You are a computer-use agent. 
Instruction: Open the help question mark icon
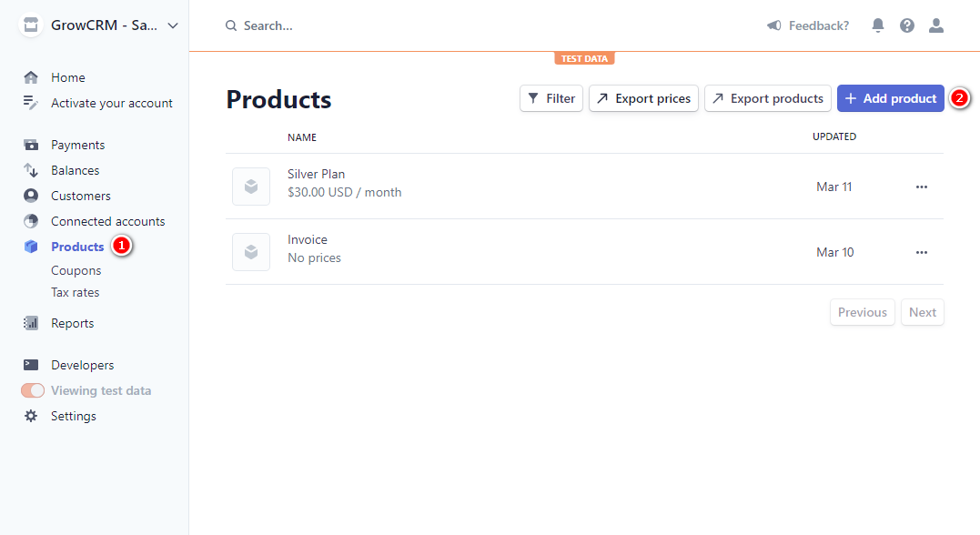[x=907, y=25]
